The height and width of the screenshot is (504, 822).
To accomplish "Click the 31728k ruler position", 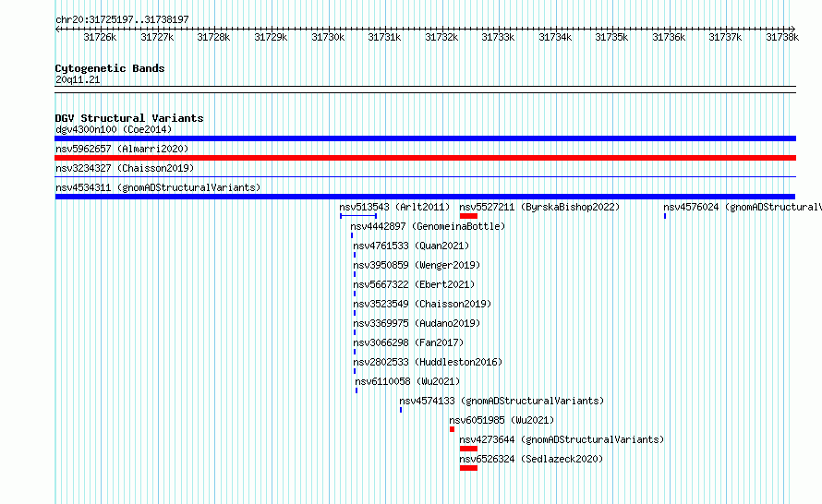I will click(213, 37).
